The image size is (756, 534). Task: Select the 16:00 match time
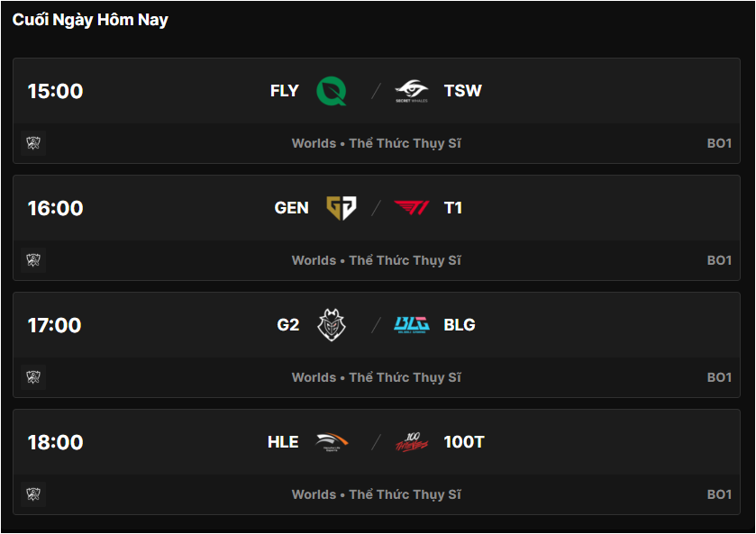click(55, 208)
